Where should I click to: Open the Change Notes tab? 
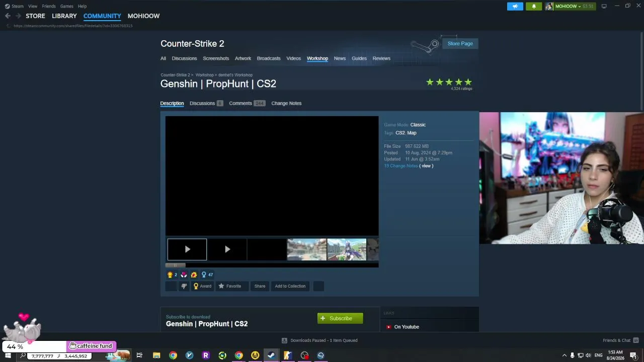(286, 103)
